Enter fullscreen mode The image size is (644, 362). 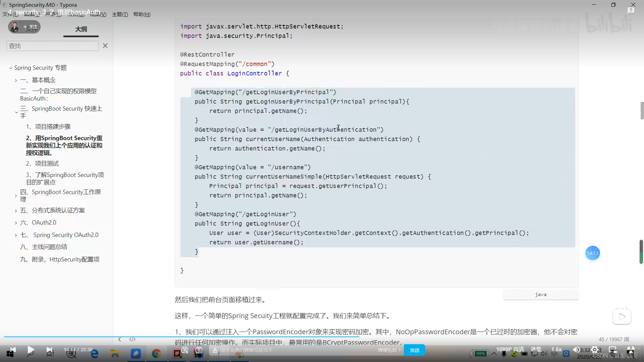coord(631,350)
